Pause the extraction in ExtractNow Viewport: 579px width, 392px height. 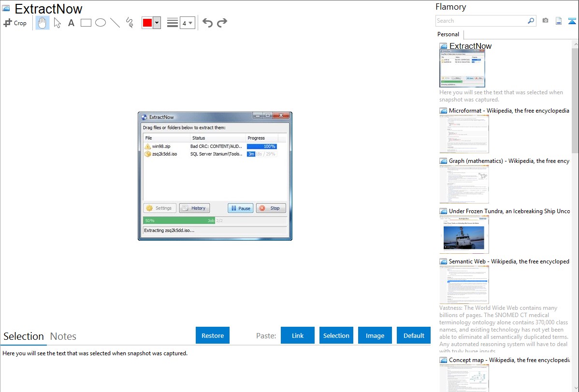240,208
